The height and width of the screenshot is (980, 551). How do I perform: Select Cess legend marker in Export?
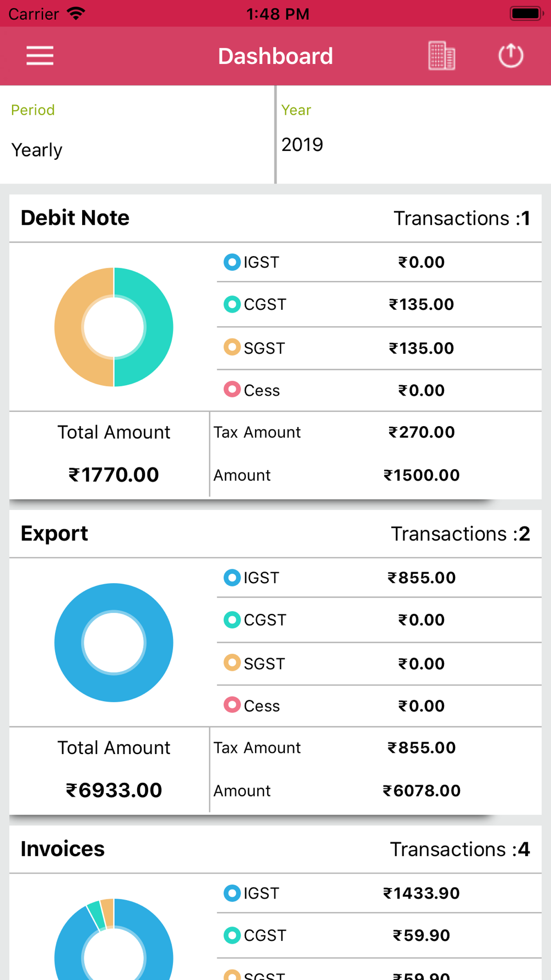[x=232, y=705]
